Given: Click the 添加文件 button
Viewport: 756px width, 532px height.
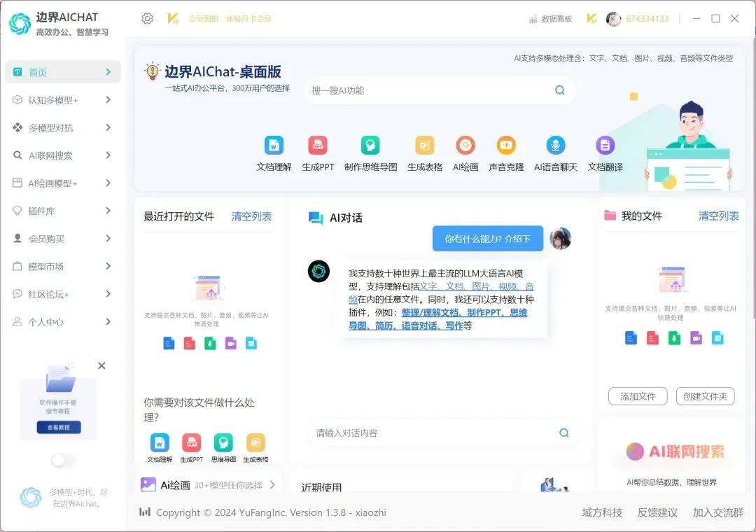Looking at the screenshot, I should click(x=638, y=396).
